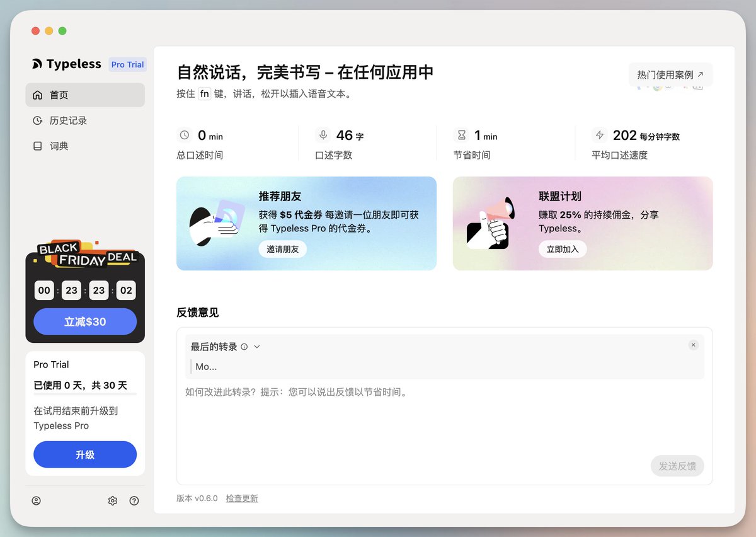Click the 推荐朋友 card illustration
Viewport: 756px width, 537px height.
(218, 222)
